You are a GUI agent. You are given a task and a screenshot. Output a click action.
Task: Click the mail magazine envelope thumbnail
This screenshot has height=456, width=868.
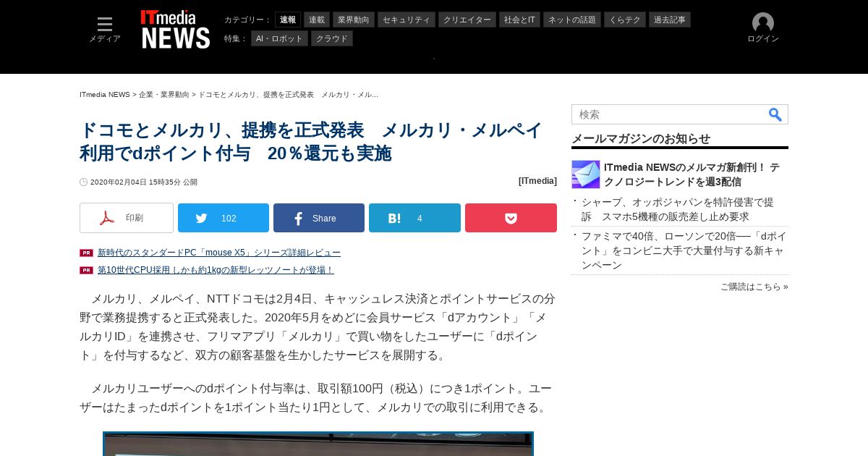coord(586,174)
